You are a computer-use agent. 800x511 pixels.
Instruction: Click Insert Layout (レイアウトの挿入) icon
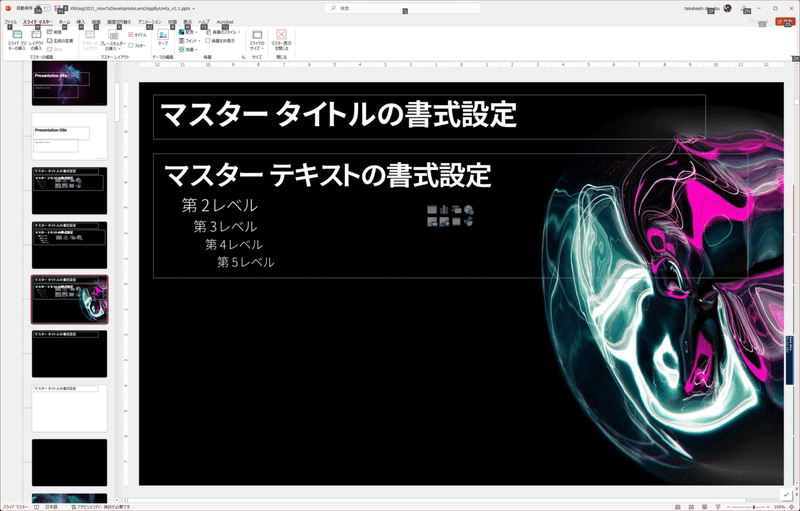click(x=36, y=40)
